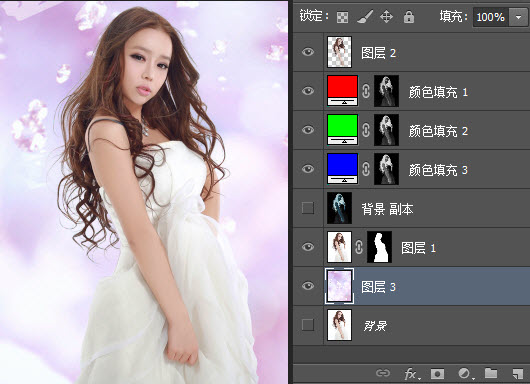Select the 图层 3 layer row
530x384 pixels.
point(410,286)
